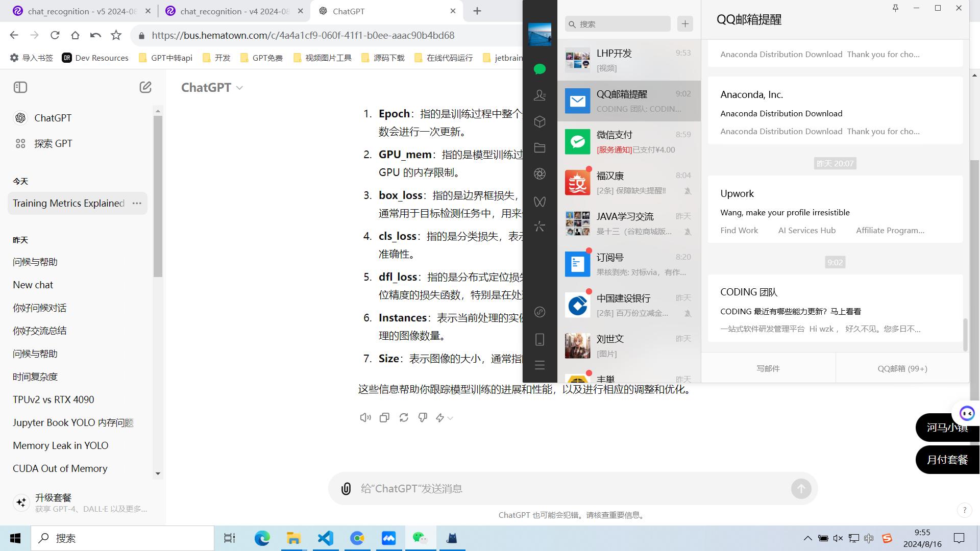The height and width of the screenshot is (551, 980).
Task: Open the CODING 团队 email card
Action: click(835, 309)
